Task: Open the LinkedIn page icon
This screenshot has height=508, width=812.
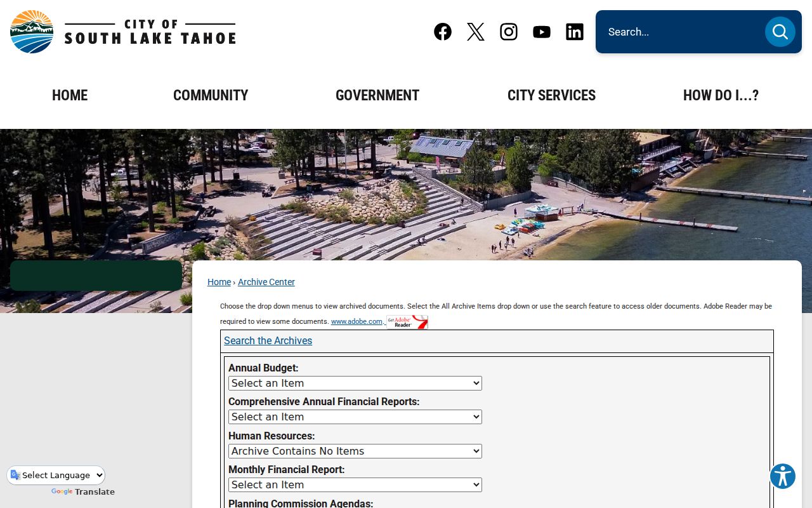Action: [x=575, y=32]
